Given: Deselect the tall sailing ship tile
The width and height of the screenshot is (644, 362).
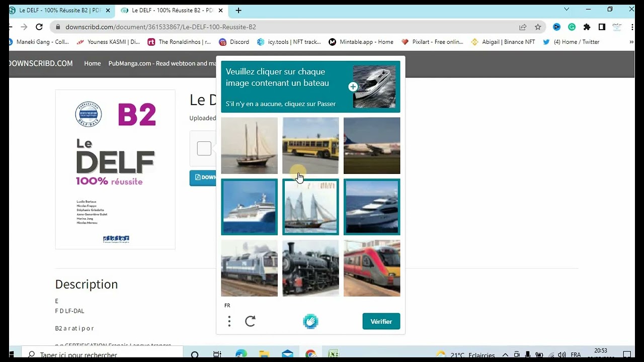Looking at the screenshot, I should 310,207.
